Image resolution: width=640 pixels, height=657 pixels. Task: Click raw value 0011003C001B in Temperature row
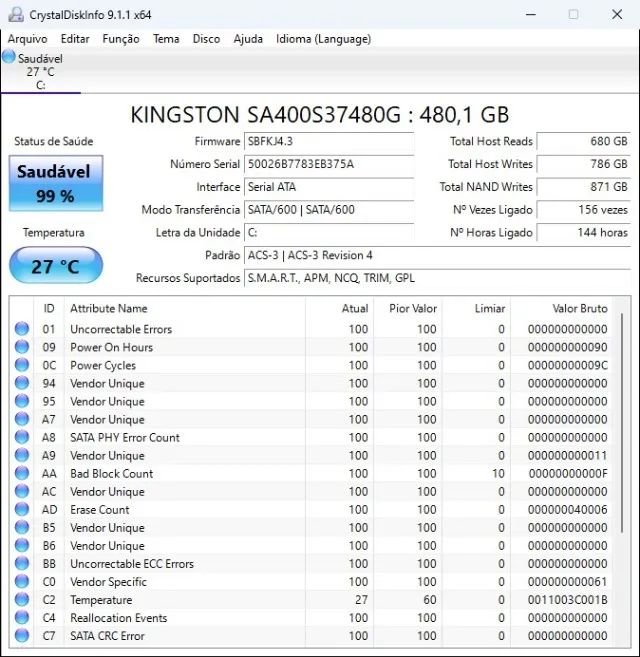point(567,600)
